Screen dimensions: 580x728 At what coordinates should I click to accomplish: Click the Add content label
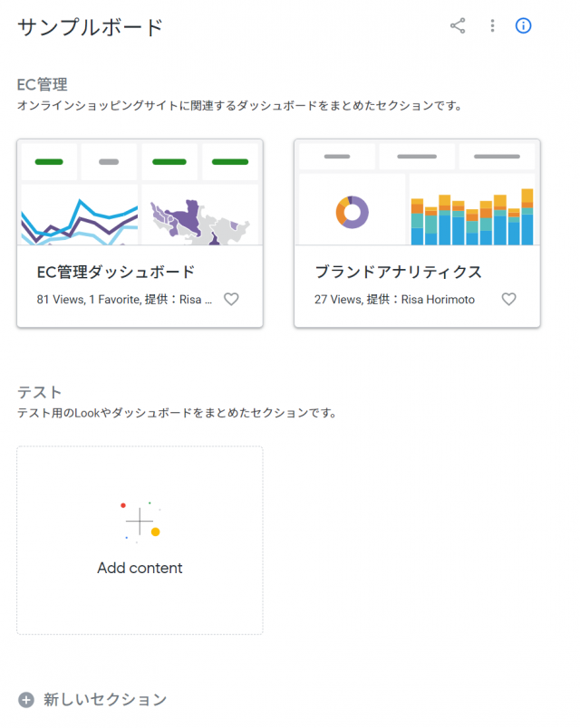tap(140, 568)
